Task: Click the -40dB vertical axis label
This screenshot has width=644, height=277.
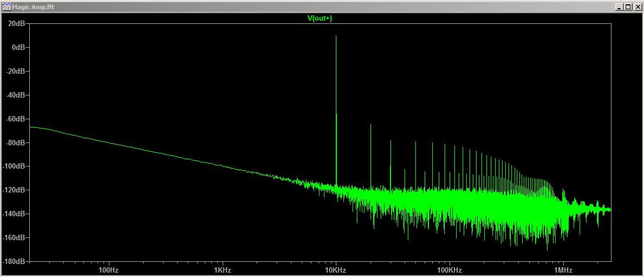Action: coord(15,95)
